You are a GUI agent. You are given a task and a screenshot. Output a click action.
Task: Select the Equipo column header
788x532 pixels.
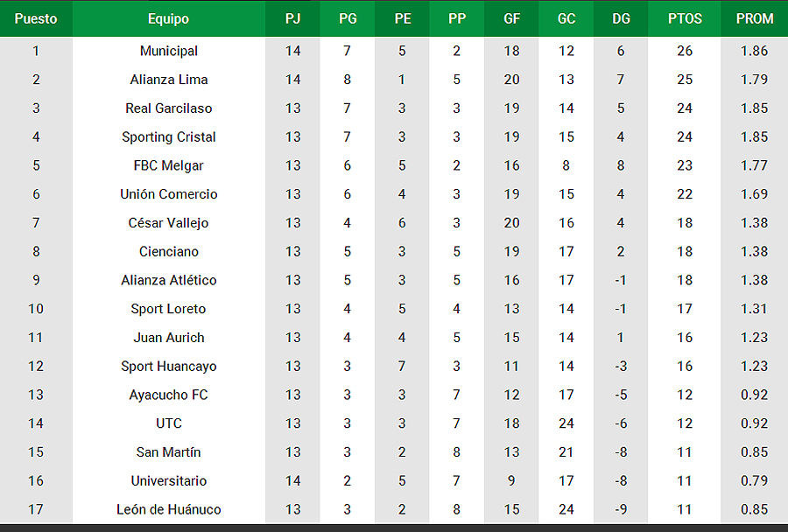pyautogui.click(x=169, y=18)
